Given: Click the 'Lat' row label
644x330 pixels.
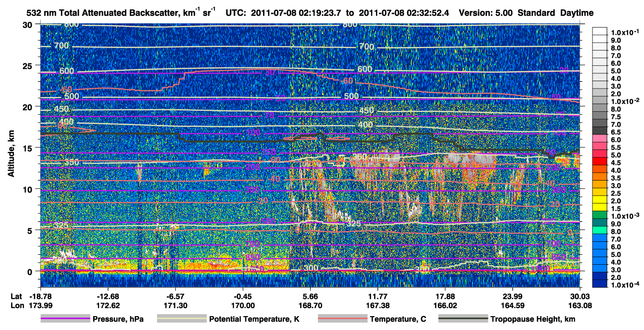Looking at the screenshot, I should [16, 296].
